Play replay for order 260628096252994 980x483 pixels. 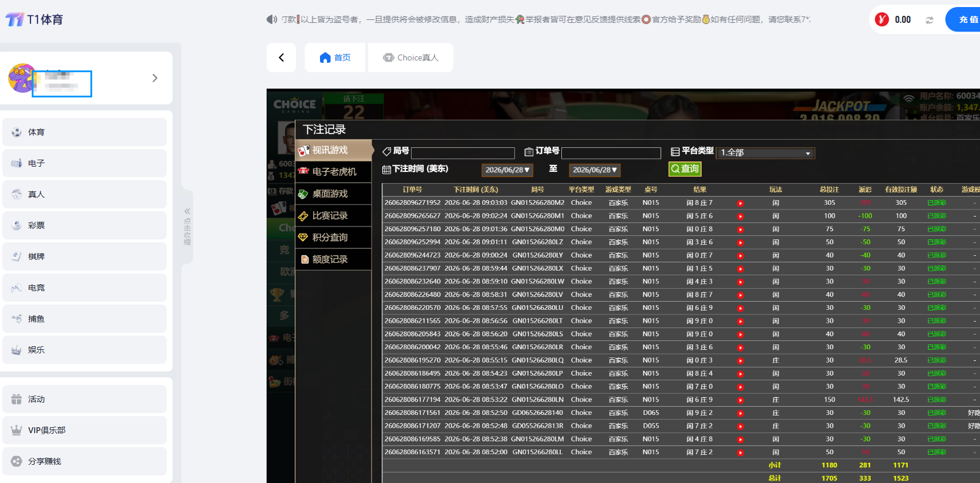[740, 242]
